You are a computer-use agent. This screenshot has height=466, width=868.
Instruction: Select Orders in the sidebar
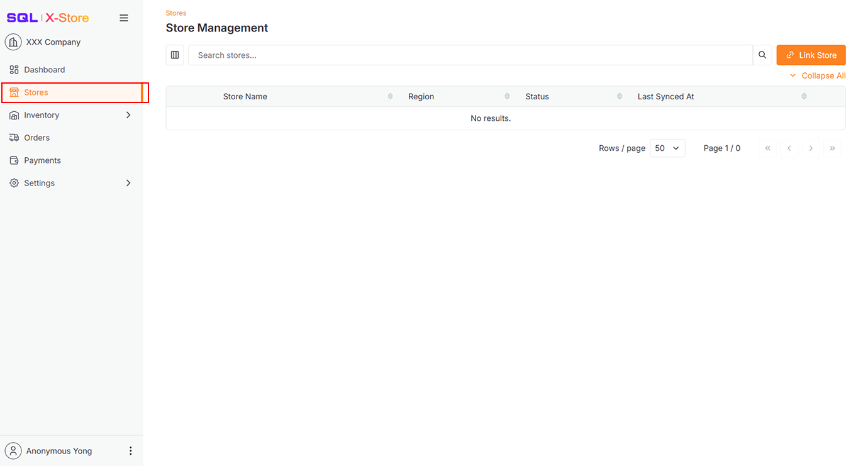pos(38,137)
